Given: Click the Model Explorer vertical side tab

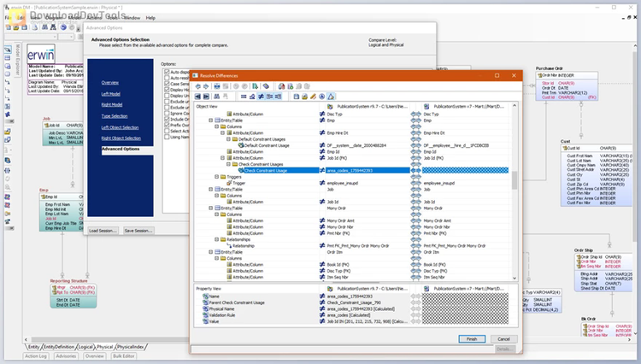Looking at the screenshot, I should [18, 60].
